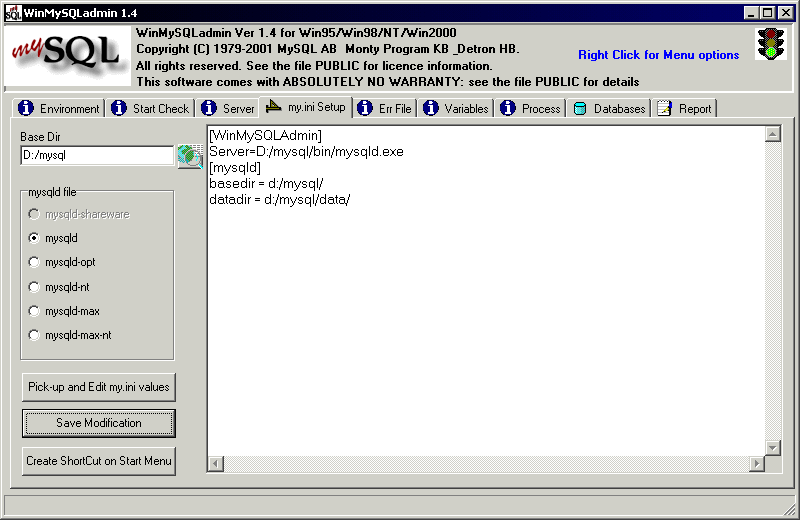Viewport: 800px width, 520px height.
Task: Switch to the Process tab
Action: [530, 108]
